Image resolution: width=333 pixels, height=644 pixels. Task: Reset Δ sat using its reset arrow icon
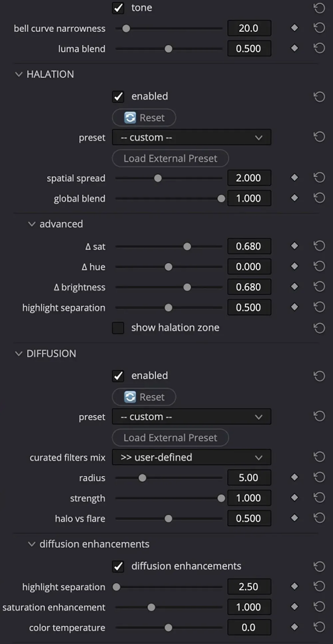(x=319, y=246)
